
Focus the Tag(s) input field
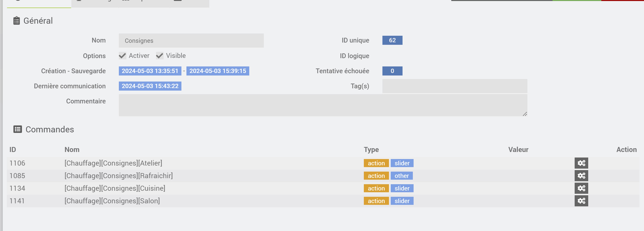(x=455, y=86)
